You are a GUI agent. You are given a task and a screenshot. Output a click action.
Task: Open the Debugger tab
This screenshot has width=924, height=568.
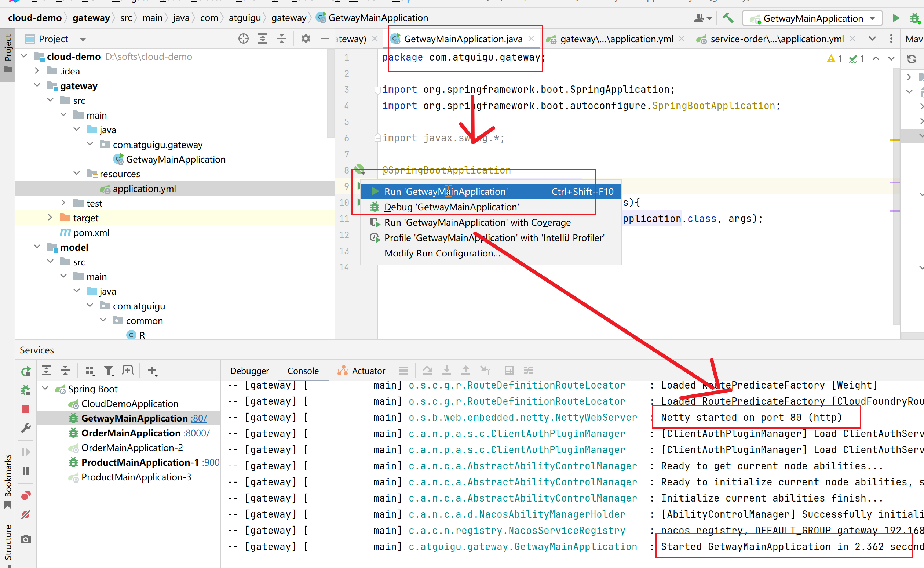(249, 371)
